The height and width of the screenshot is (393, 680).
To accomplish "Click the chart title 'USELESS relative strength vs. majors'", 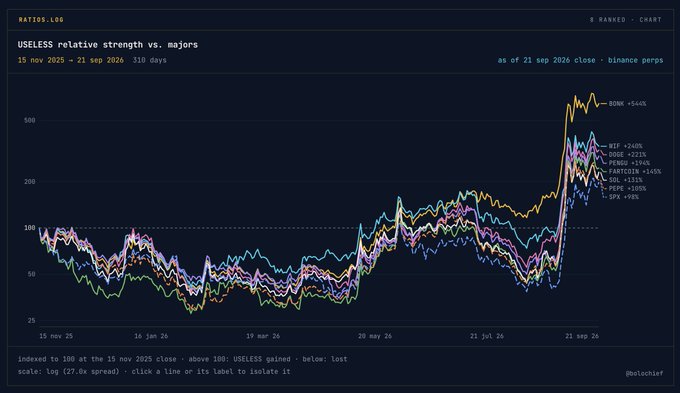I will [108, 44].
